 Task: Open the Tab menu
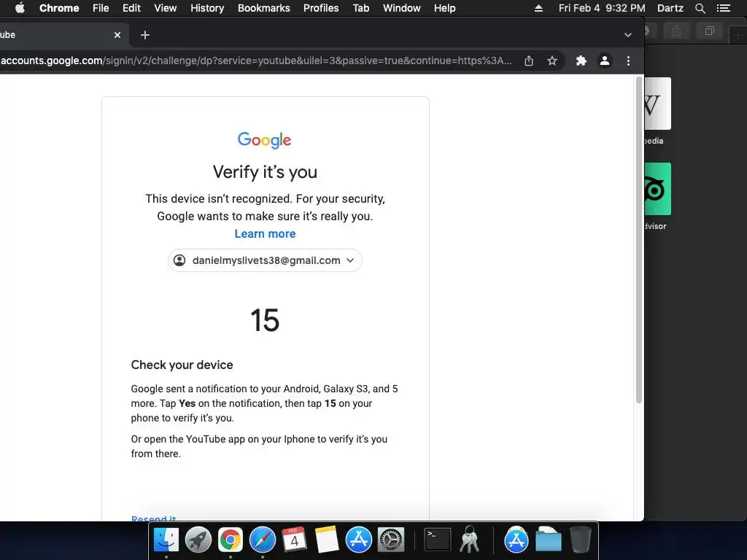pyautogui.click(x=360, y=8)
